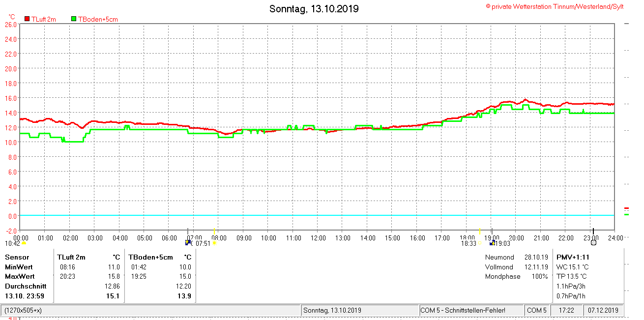Click the PMV+1:11 value in the right panel
644x320 pixels.
coord(573,257)
